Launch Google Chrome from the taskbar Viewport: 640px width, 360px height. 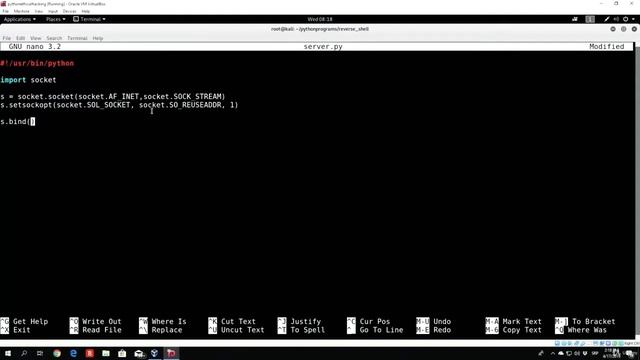point(57,353)
